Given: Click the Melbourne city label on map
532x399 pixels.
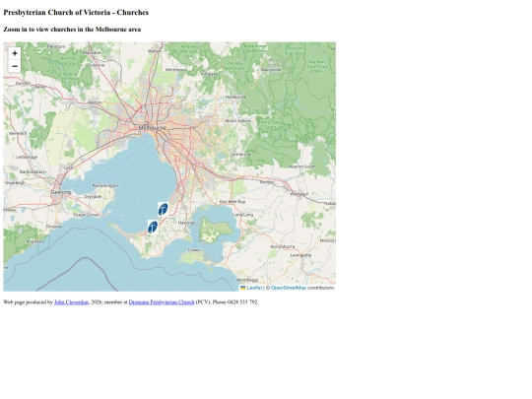Looking at the screenshot, I should pos(153,128).
